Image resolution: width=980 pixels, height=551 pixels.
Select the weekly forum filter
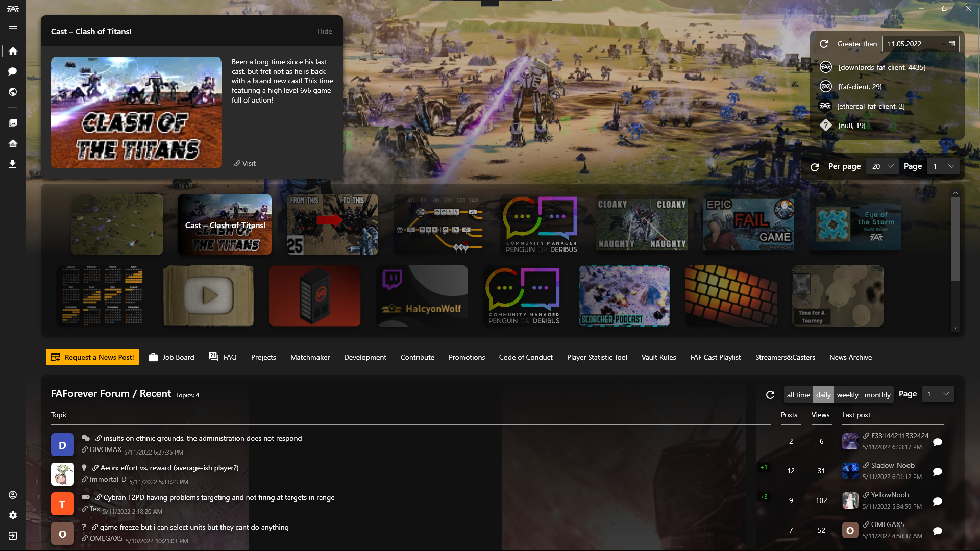click(847, 395)
